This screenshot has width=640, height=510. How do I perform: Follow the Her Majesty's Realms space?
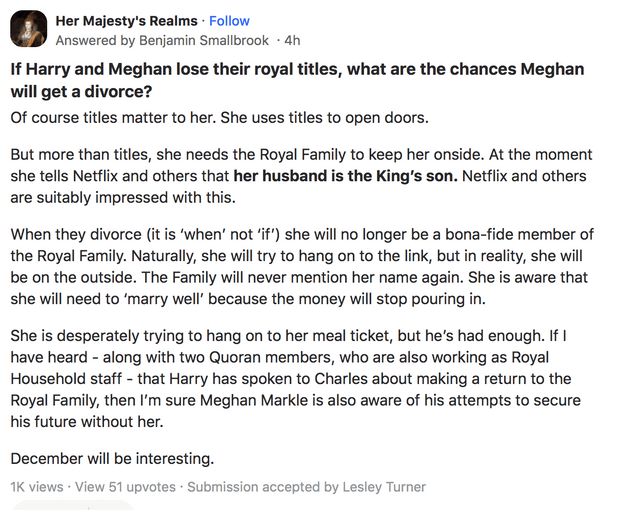click(230, 21)
